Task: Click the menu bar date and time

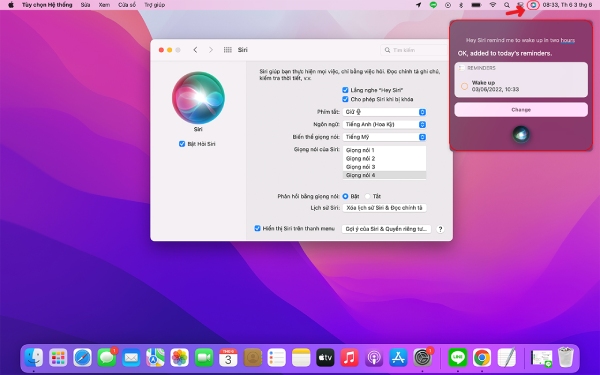Action: [567, 5]
